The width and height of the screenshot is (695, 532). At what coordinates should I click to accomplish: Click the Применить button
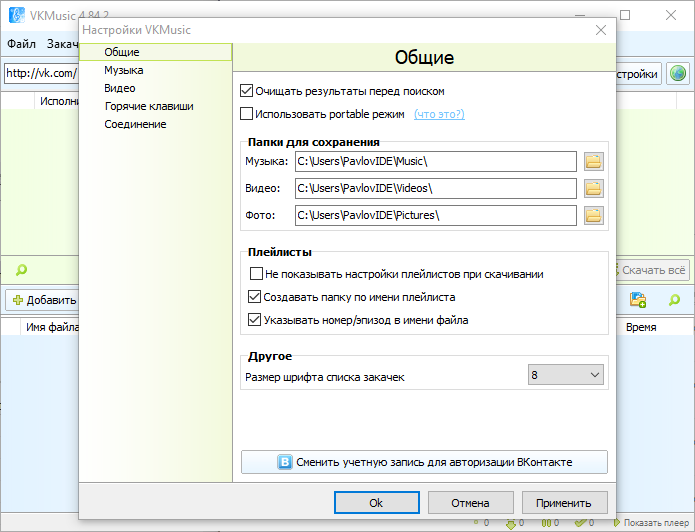565,503
